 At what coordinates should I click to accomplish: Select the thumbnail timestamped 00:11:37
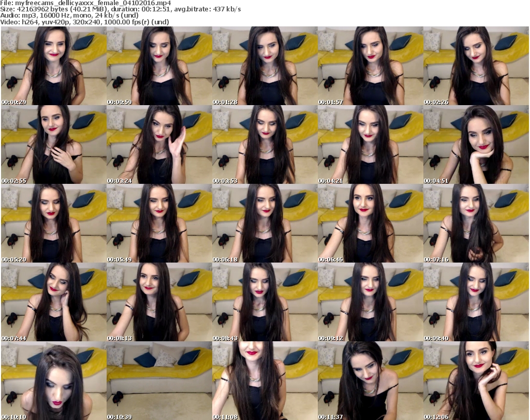[x=371, y=381]
